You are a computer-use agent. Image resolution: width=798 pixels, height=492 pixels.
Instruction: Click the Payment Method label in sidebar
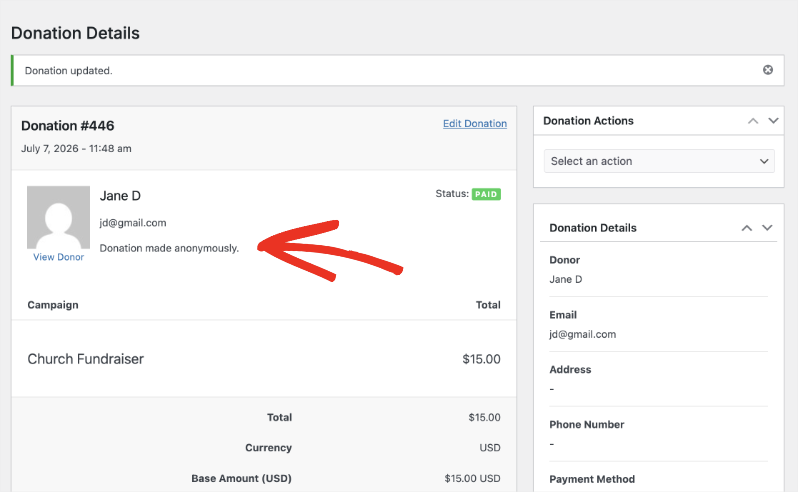(x=592, y=479)
